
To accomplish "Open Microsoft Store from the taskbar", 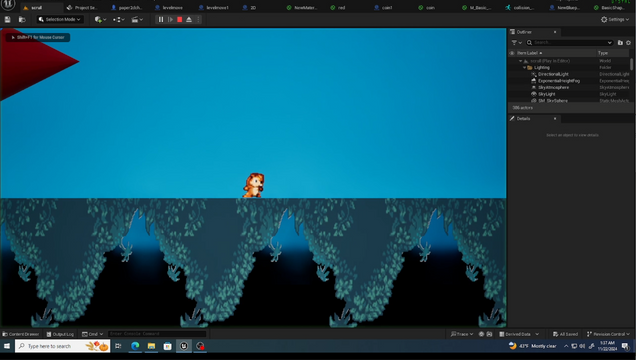I will [x=168, y=346].
